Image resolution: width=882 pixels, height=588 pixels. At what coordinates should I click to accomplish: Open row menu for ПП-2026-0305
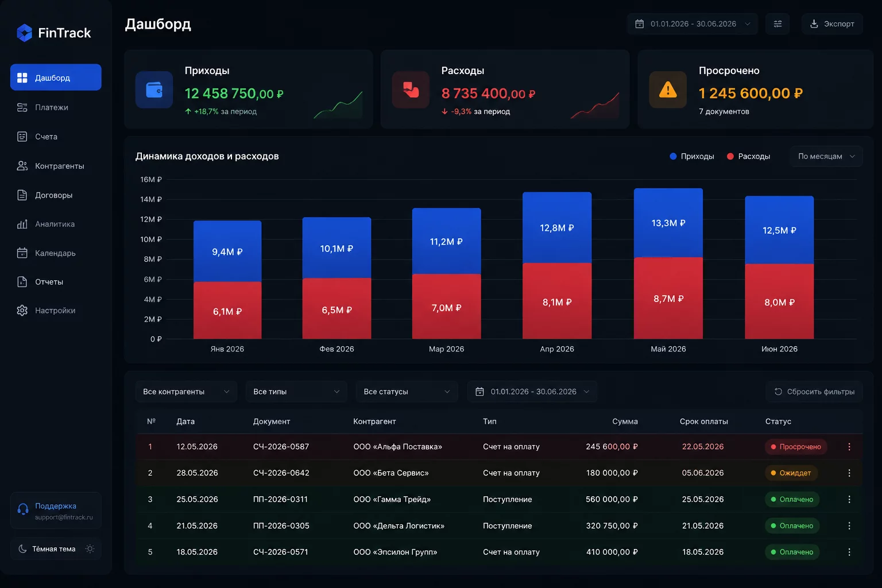tap(849, 526)
